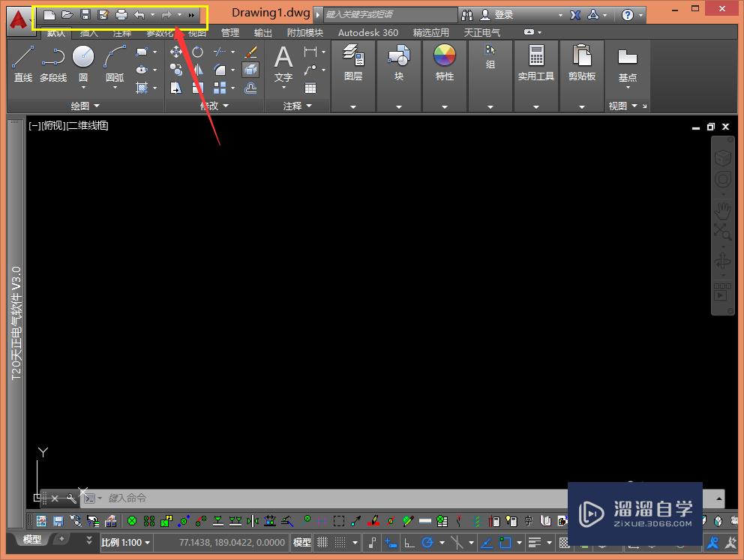Screen dimensions: 744x560
Task: Select the Explode tool
Action: [x=250, y=70]
